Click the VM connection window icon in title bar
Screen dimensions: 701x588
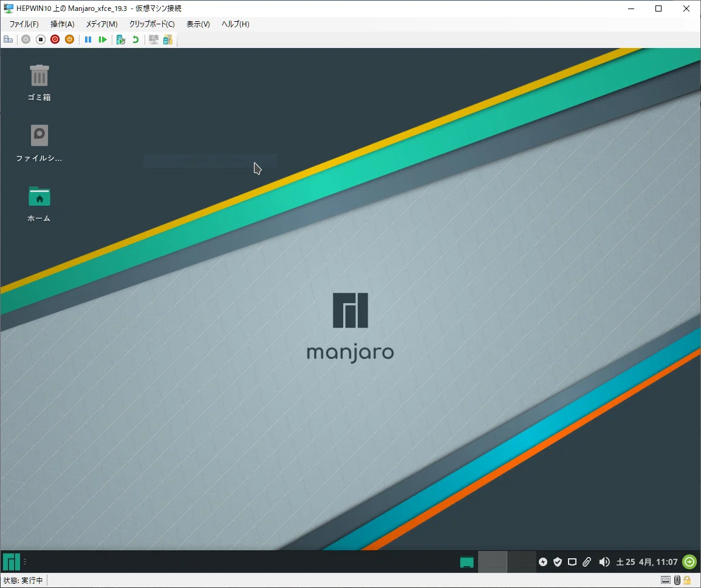[x=8, y=8]
